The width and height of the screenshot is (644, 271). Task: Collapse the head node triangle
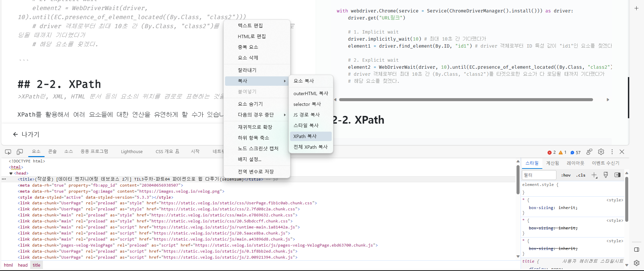11,174
